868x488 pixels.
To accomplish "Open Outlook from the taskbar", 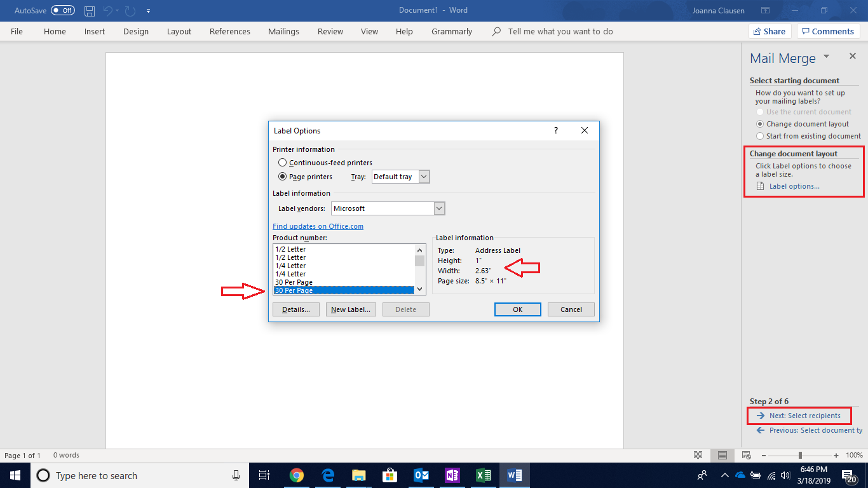I will click(x=421, y=475).
